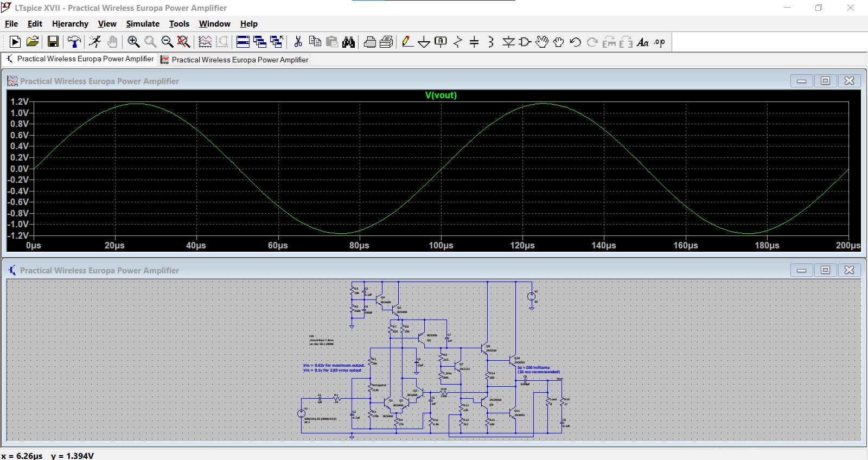Click the Redo arrow icon
Image resolution: width=868 pixels, height=460 pixels.
(592, 42)
